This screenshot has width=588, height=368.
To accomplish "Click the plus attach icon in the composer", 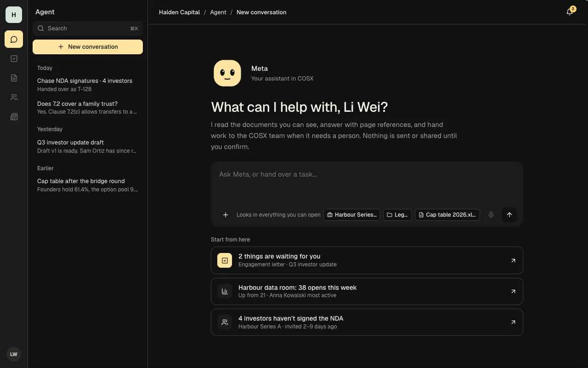I will [226, 215].
